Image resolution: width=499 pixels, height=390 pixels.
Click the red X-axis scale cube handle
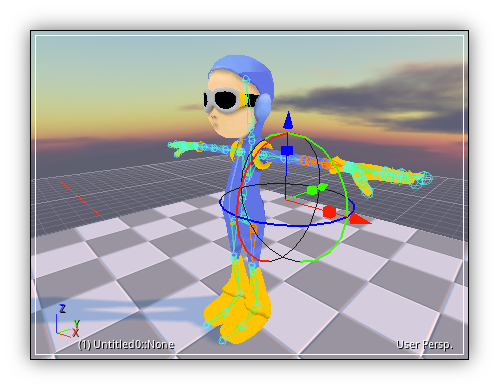coord(329,212)
